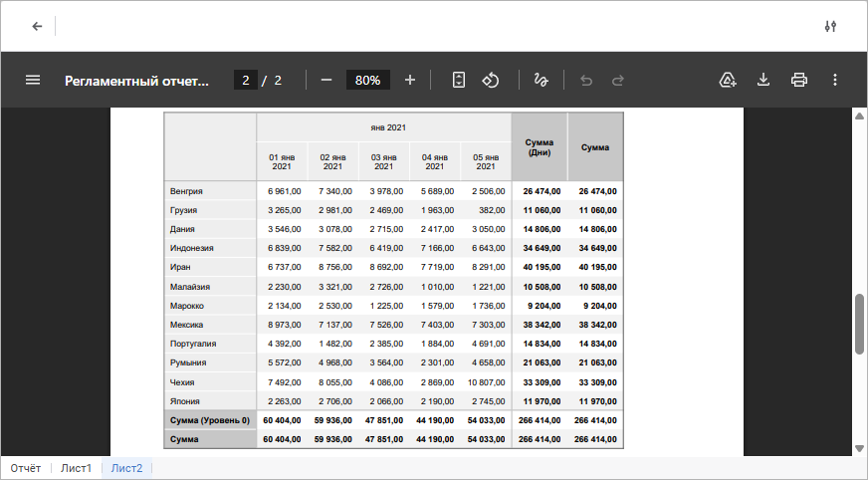Toggle fit to page icon
The image size is (868, 480).
458,81
